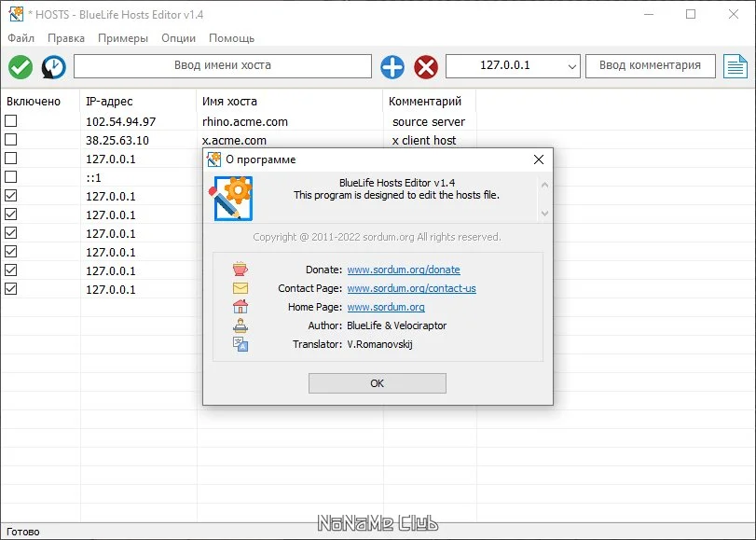Click the Contact Page envelope icon

[x=241, y=288]
